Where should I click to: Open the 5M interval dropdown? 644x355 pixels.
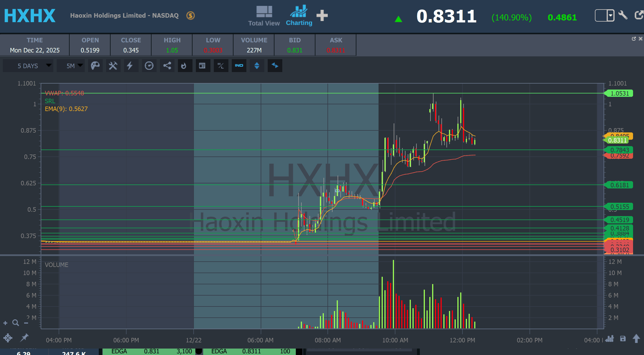71,66
